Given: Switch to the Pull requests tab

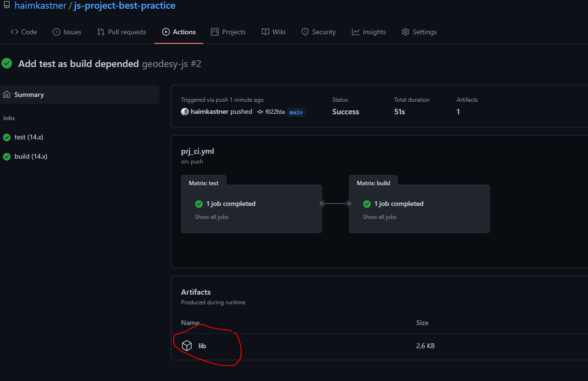Looking at the screenshot, I should (x=122, y=32).
